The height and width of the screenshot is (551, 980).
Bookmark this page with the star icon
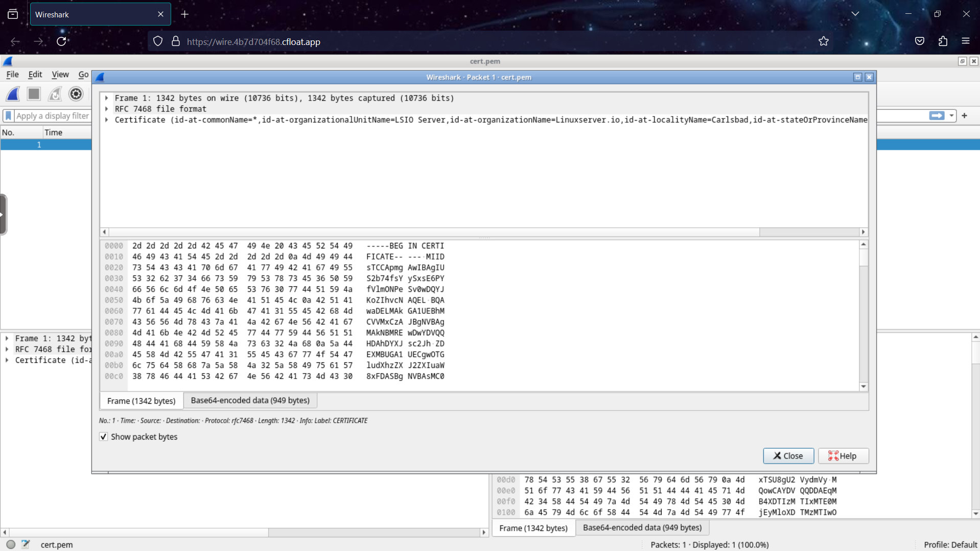[823, 41]
